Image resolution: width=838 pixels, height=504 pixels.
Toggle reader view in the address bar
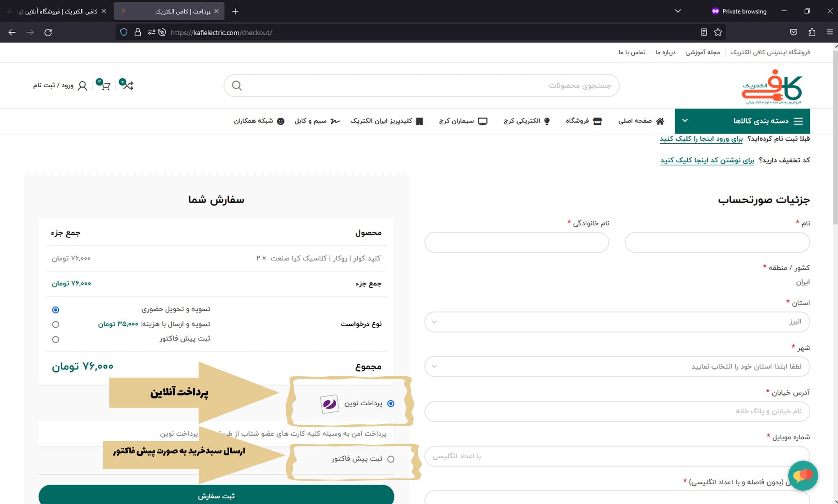click(704, 32)
